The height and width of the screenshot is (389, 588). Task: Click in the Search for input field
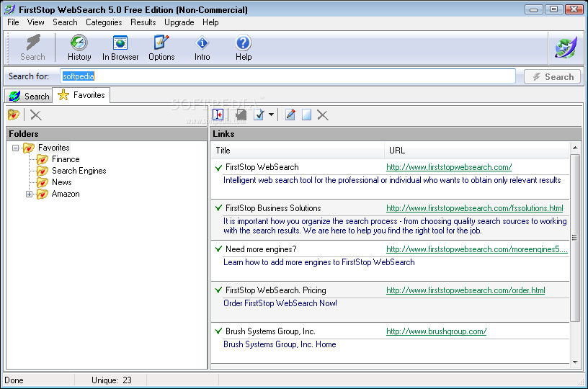click(288, 76)
